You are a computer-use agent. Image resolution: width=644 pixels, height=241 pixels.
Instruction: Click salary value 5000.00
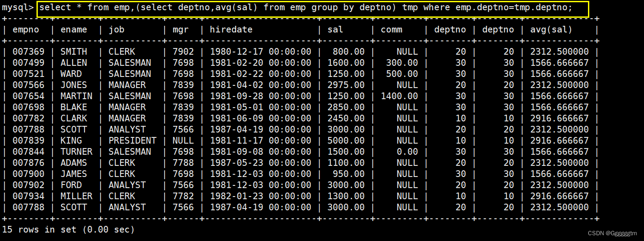pos(346,141)
